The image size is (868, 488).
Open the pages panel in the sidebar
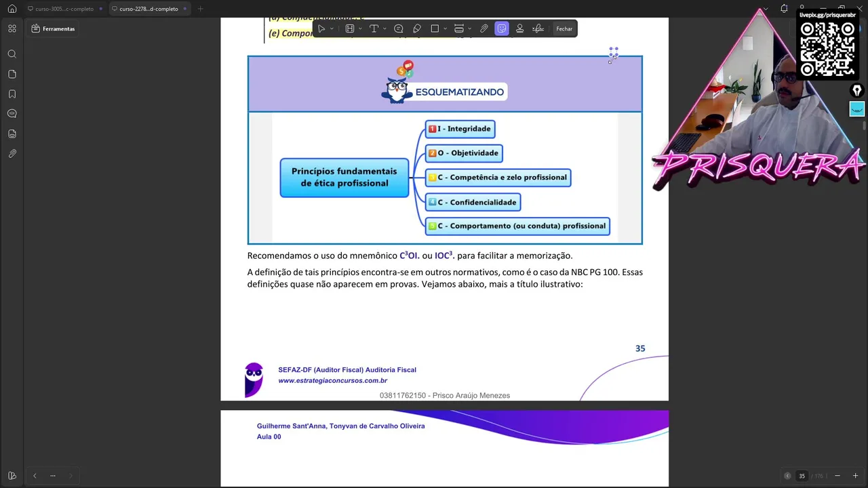tap(12, 74)
